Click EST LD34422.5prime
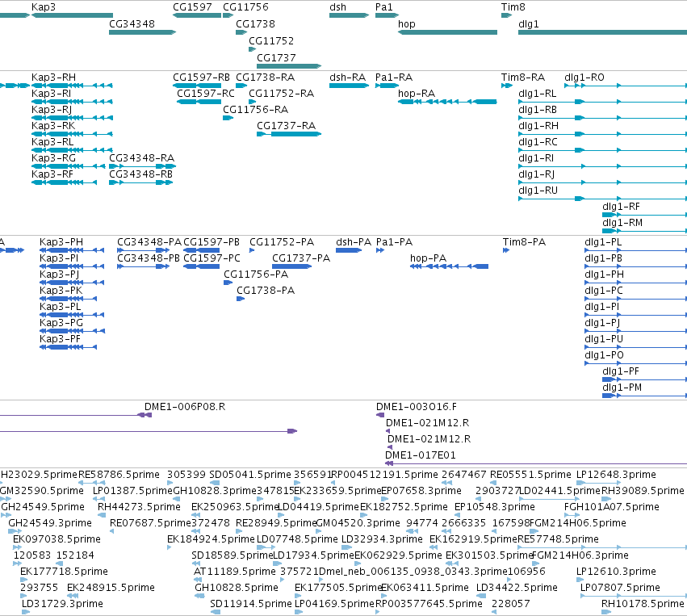Image resolution: width=687 pixels, height=616 pixels. [517, 588]
